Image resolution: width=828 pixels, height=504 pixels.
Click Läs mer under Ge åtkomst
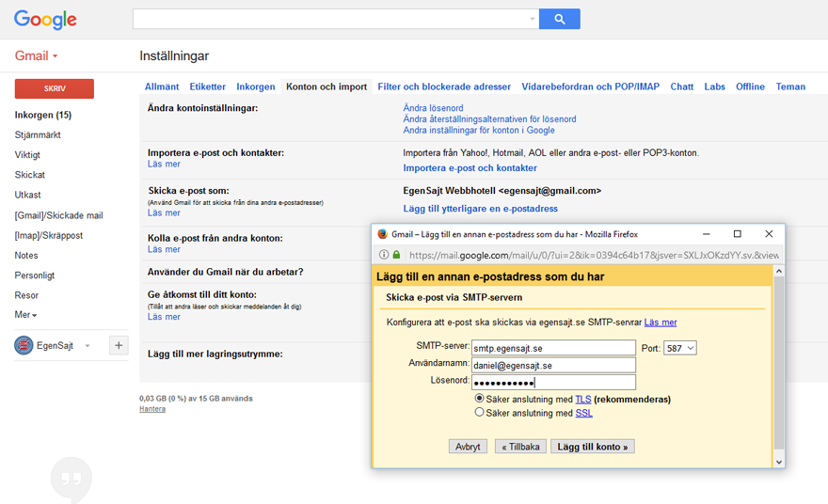[164, 317]
